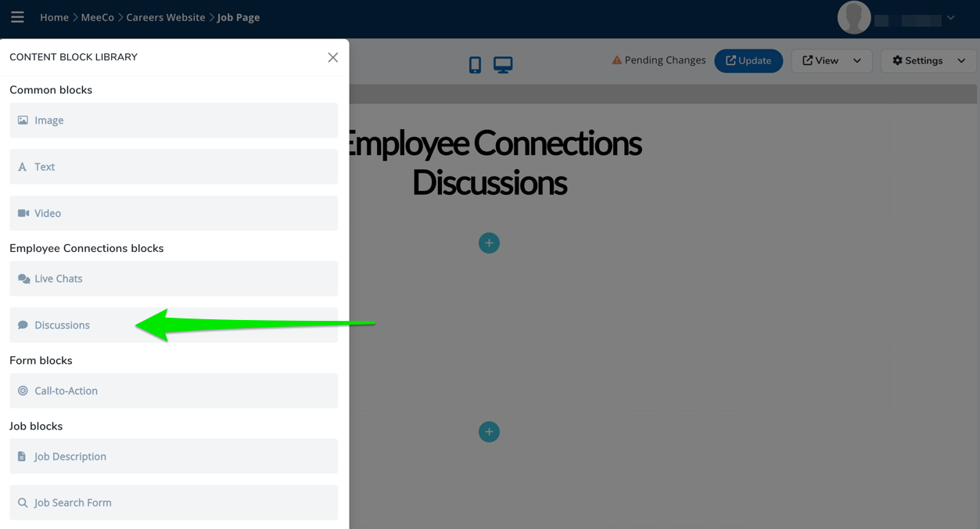This screenshot has width=980, height=529.
Task: Insert the Video content block
Action: tap(174, 213)
